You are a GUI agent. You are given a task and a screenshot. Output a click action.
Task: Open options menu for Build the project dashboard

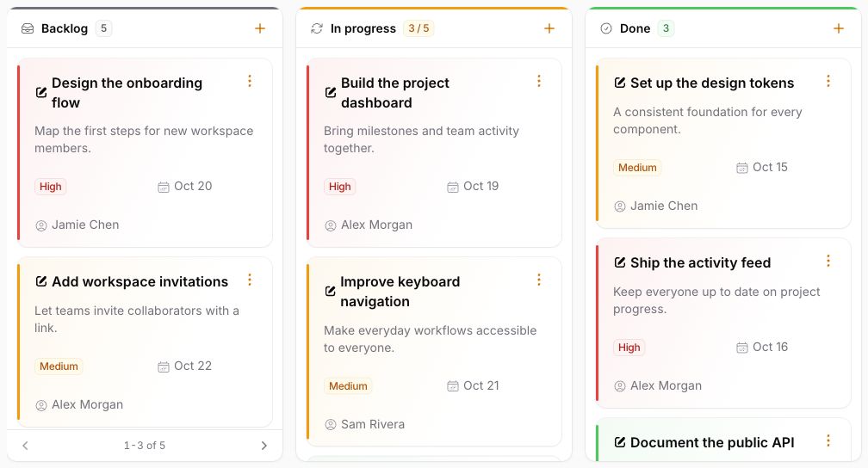click(x=539, y=82)
